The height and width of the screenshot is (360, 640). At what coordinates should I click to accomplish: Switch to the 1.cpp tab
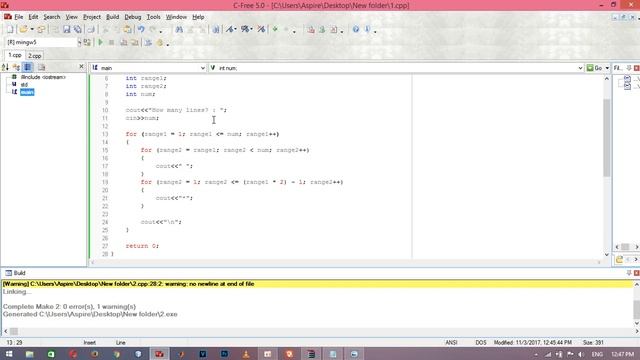tap(15, 55)
